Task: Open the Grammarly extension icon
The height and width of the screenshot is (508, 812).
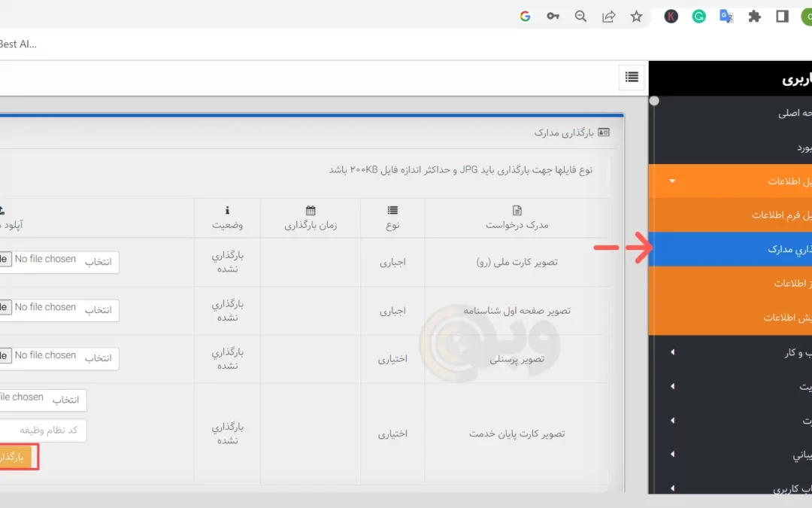Action: pyautogui.click(x=698, y=17)
